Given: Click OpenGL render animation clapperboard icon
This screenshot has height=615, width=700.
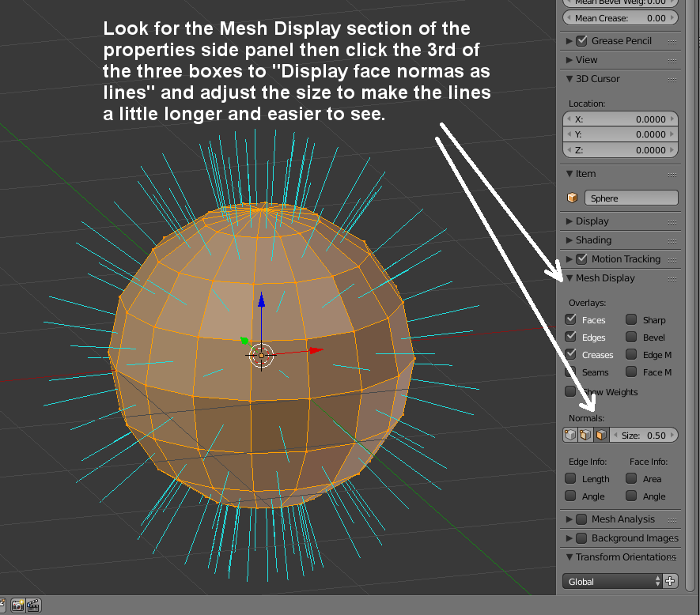Looking at the screenshot, I should (33, 606).
